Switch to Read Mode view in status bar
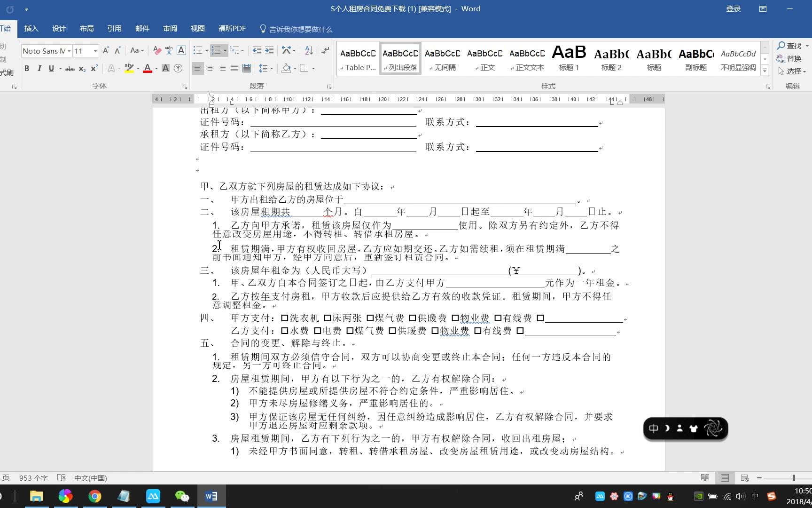The image size is (812, 508). point(705,478)
